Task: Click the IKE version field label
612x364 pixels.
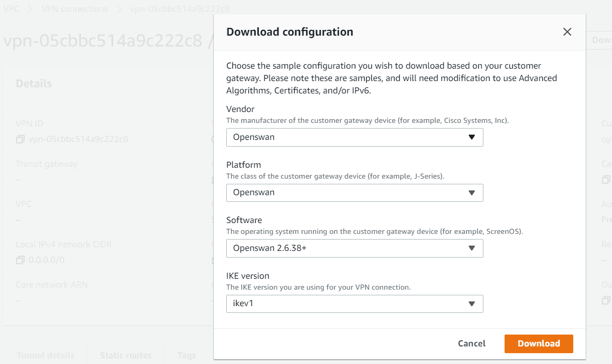Action: [248, 276]
